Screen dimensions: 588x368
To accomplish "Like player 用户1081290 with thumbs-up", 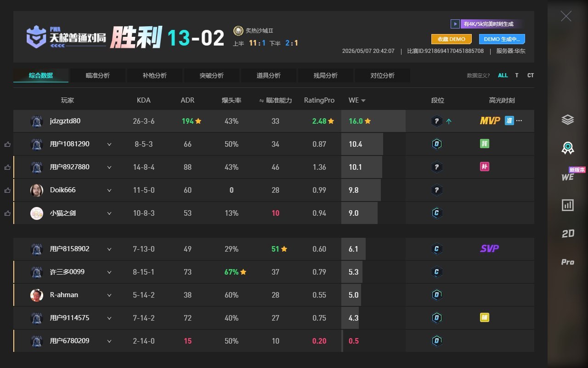I will coord(7,144).
